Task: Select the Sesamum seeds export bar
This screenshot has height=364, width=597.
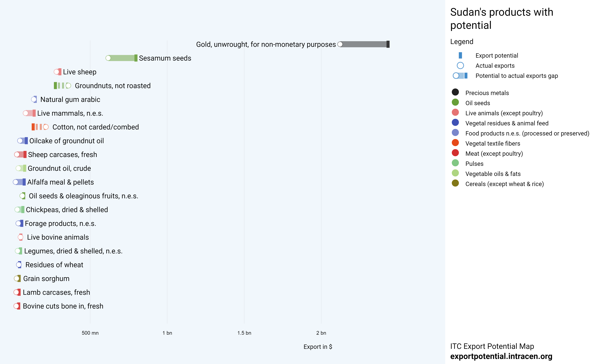Action: tap(121, 58)
